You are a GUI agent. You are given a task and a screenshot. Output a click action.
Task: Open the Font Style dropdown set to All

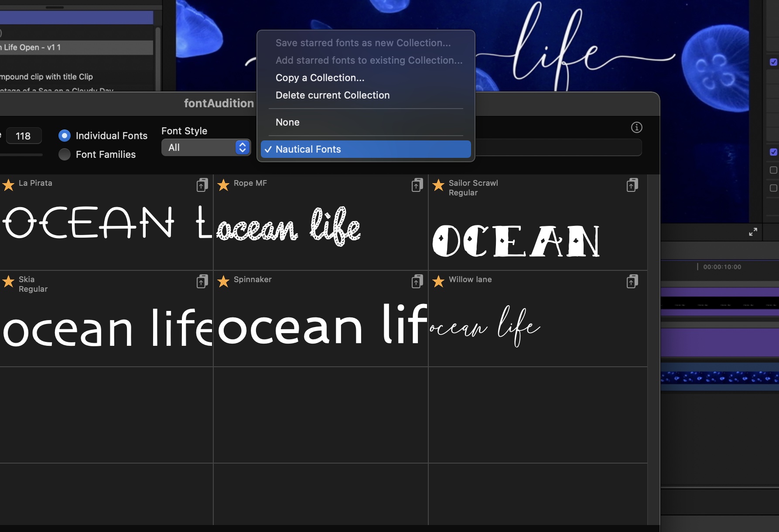206,147
